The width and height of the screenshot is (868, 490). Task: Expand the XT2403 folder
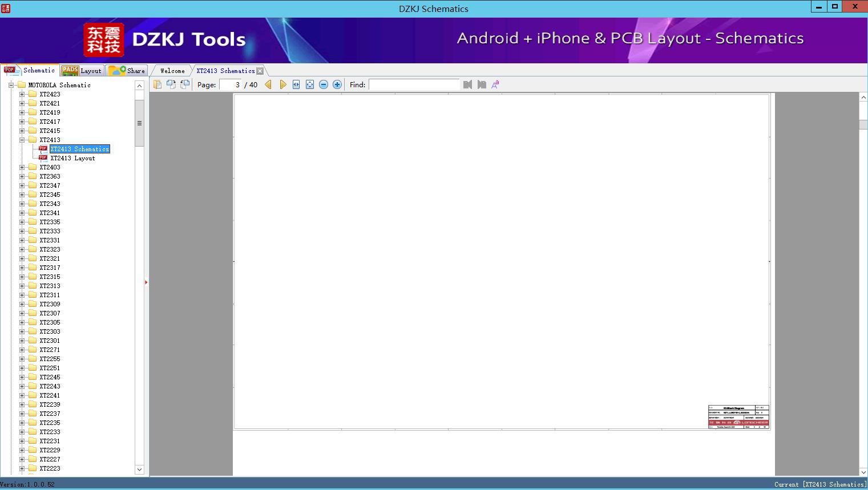tap(22, 167)
